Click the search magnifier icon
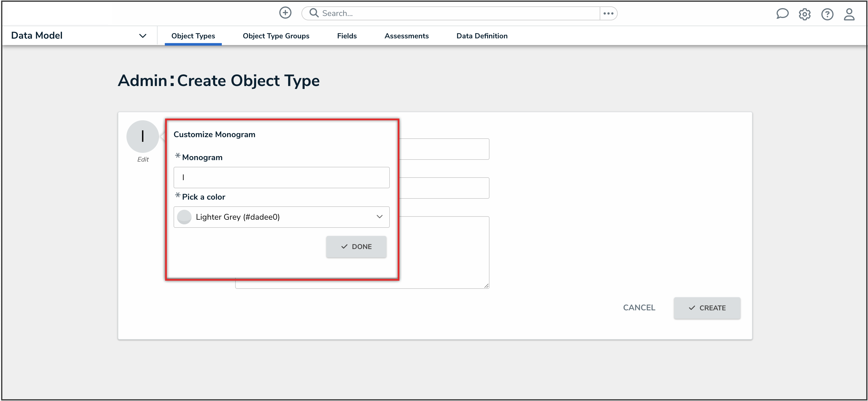Viewport: 868px width, 401px height. (314, 13)
